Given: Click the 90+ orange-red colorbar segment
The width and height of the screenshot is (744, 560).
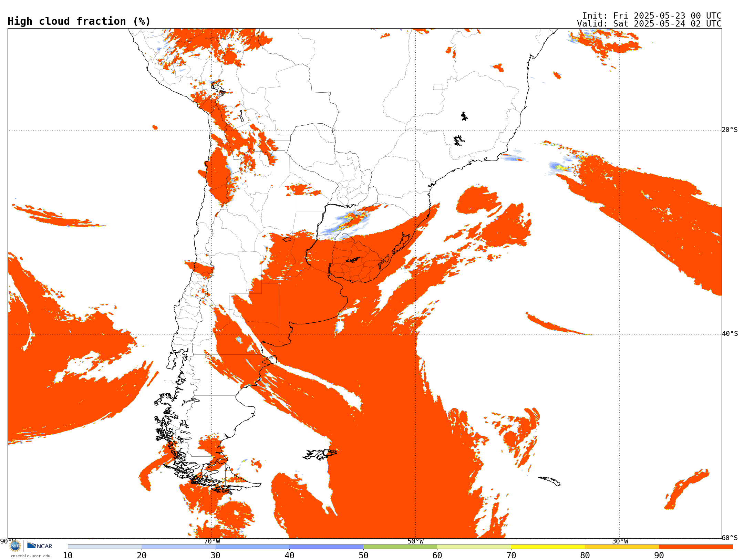Looking at the screenshot, I should point(696,547).
